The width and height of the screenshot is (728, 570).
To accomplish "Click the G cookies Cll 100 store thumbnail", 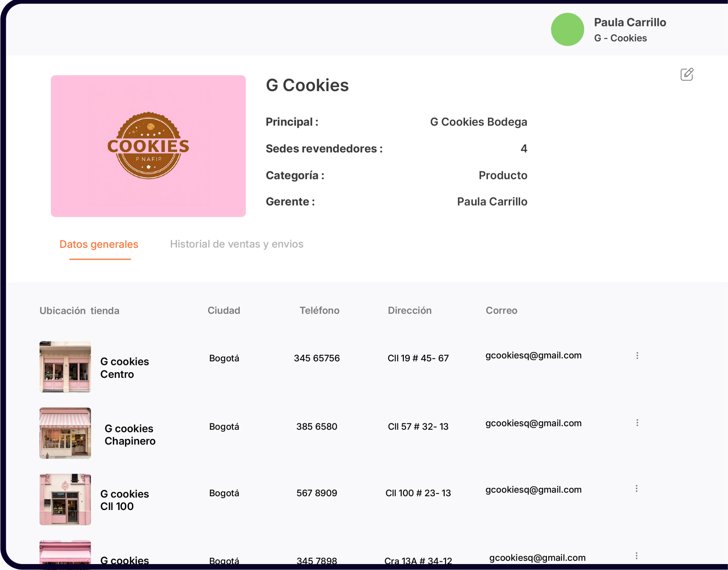I will point(65,499).
